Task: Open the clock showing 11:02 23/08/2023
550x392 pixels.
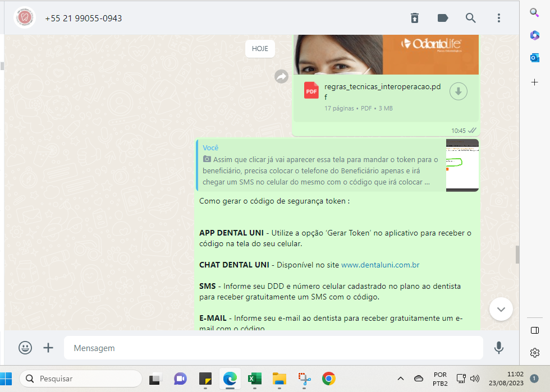Action: pyautogui.click(x=506, y=379)
